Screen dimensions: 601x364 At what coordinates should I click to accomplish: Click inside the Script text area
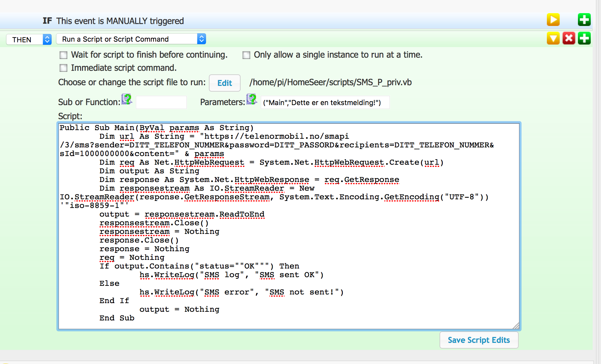pos(289,226)
